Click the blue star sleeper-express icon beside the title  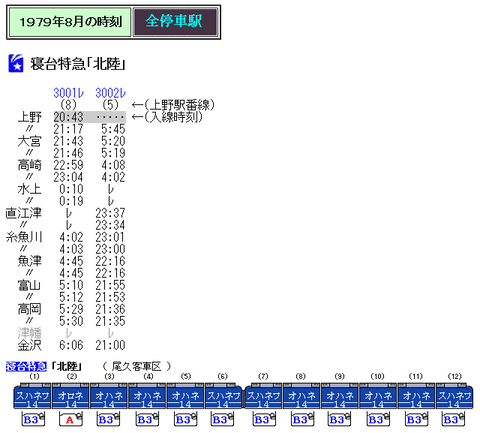pos(16,63)
